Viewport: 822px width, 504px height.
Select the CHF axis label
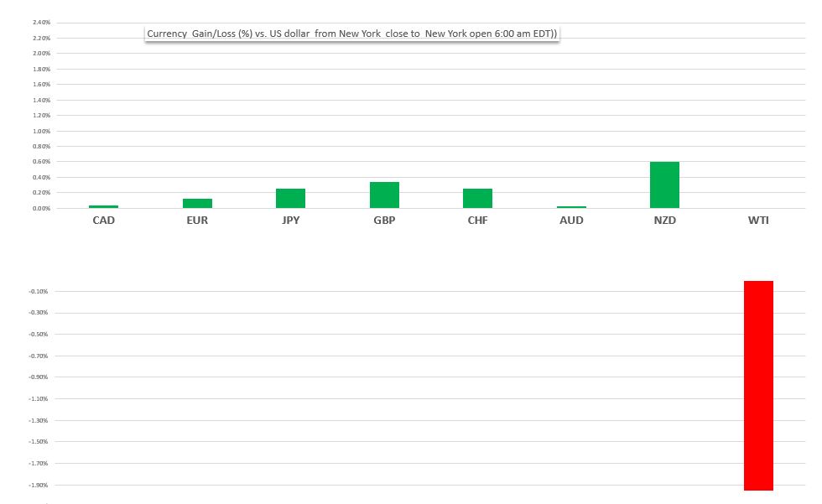click(x=477, y=221)
